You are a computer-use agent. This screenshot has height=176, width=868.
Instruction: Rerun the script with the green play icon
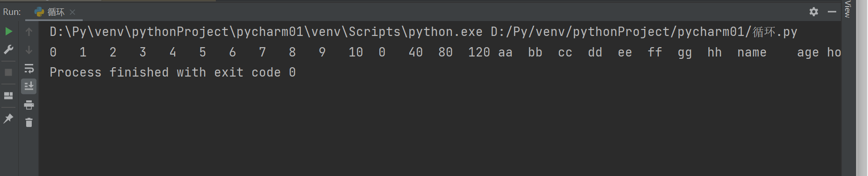pos(8,31)
